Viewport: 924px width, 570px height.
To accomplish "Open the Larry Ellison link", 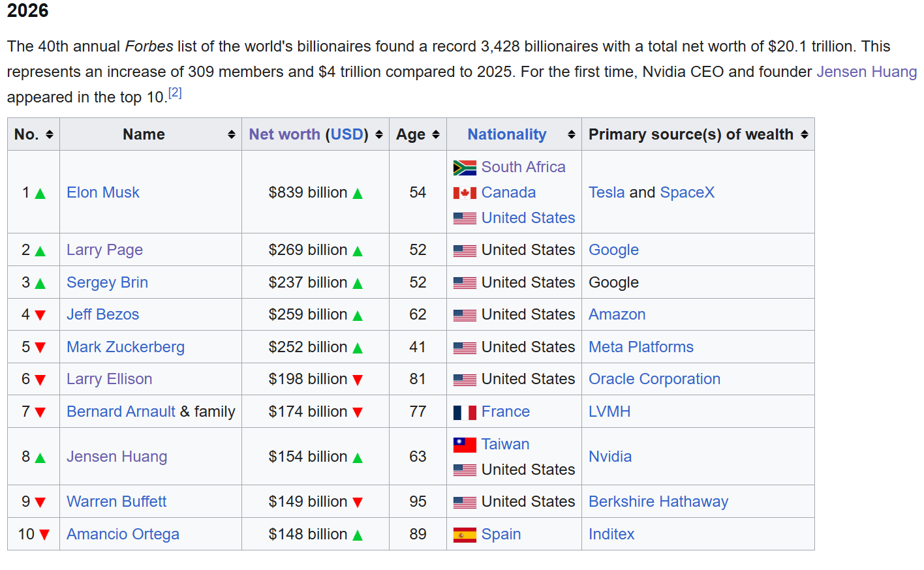I will [109, 379].
